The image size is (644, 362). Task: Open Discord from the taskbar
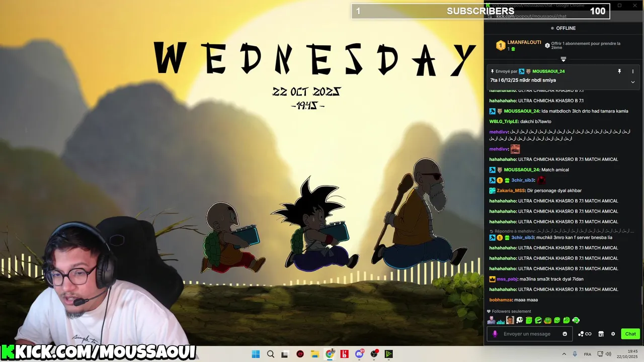(x=359, y=354)
